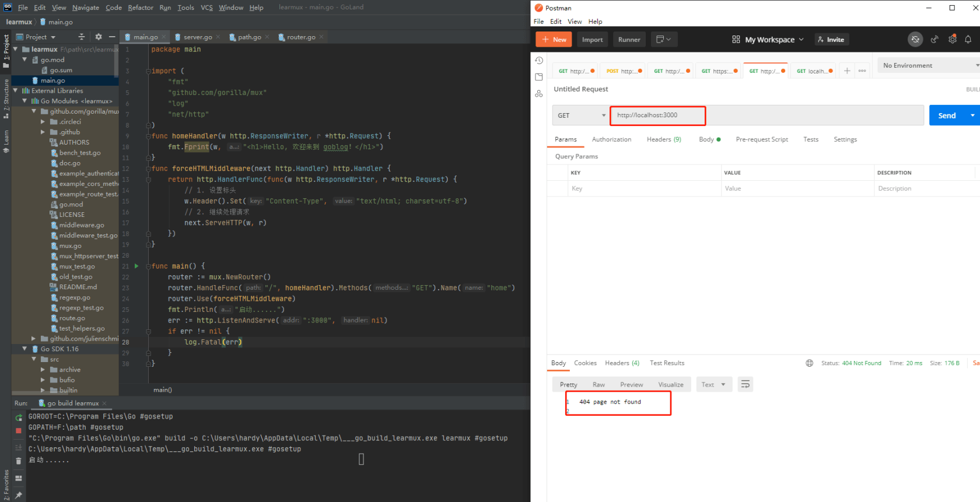The height and width of the screenshot is (502, 980).
Task: Open Postman Collections sidebar icon
Action: tap(539, 77)
